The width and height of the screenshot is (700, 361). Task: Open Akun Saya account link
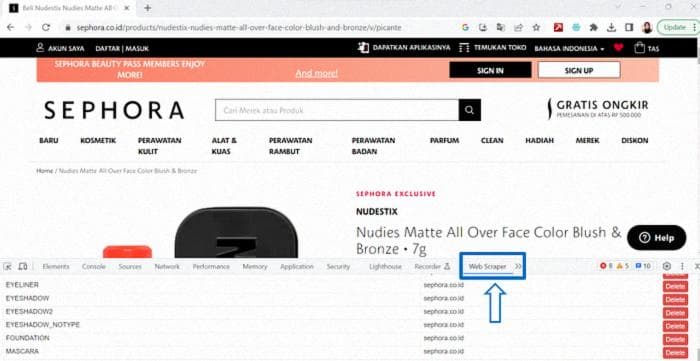click(60, 48)
